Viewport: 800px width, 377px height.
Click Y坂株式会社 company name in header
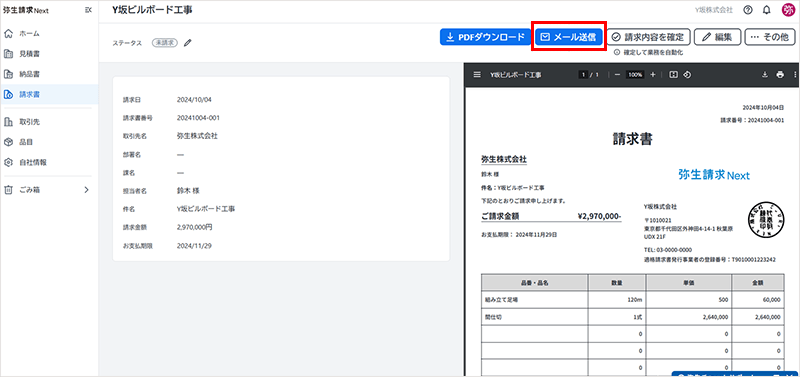[x=714, y=10]
